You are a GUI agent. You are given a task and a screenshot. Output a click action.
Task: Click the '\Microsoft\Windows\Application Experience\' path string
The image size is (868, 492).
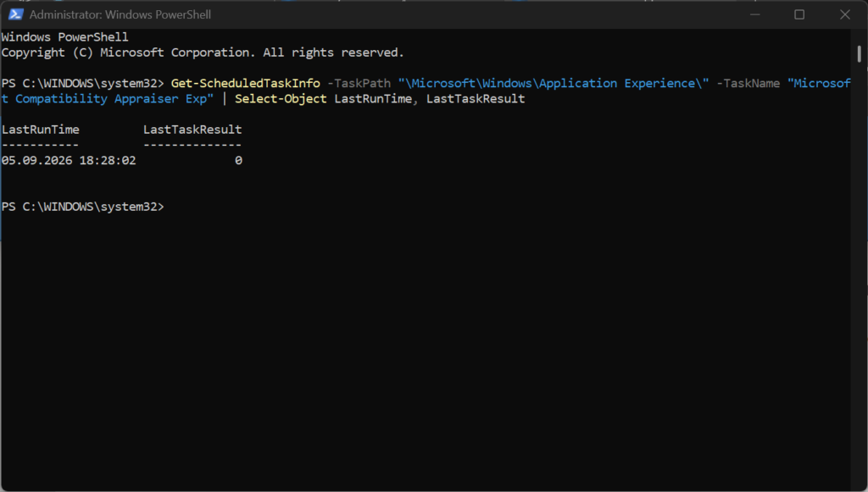pyautogui.click(x=554, y=84)
